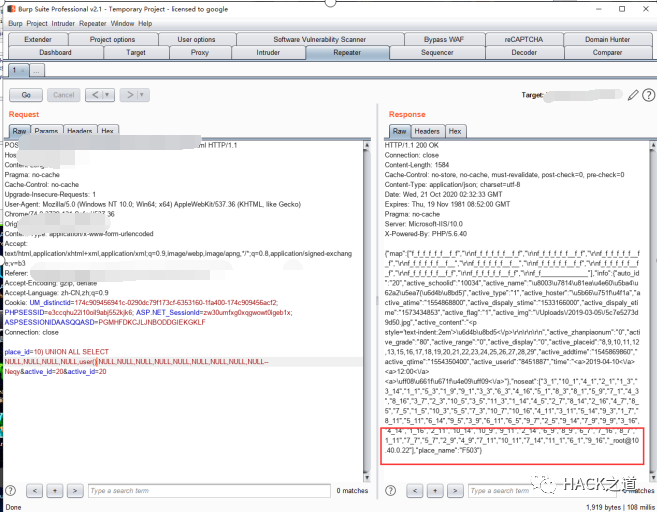657x512 pixels.
Task: Switch to Extender tab
Action: coord(38,39)
